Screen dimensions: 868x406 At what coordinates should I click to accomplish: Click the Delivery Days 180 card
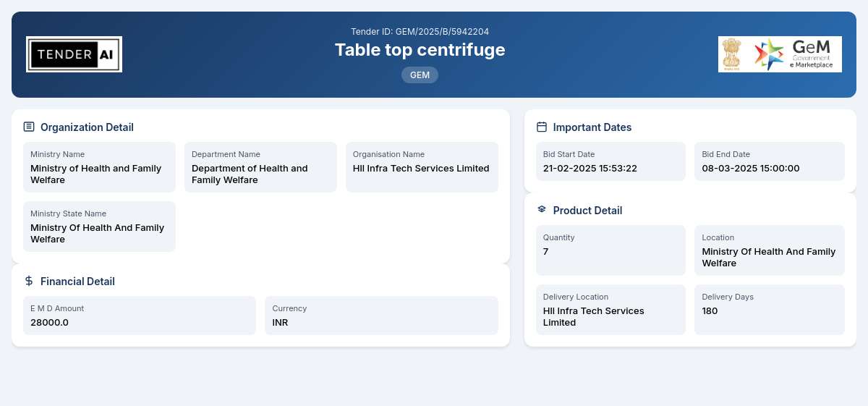(x=770, y=310)
